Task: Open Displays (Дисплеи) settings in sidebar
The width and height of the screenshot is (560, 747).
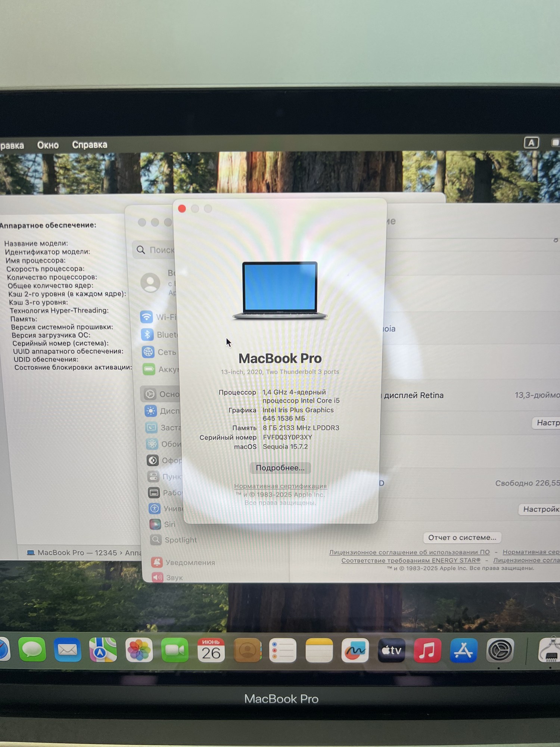Action: point(162,411)
